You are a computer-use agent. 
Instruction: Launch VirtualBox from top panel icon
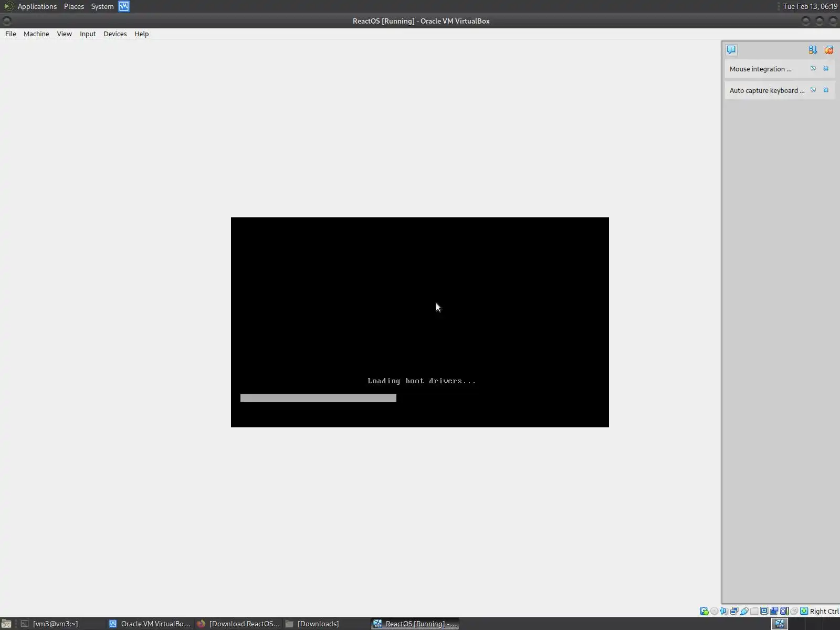[x=124, y=6]
